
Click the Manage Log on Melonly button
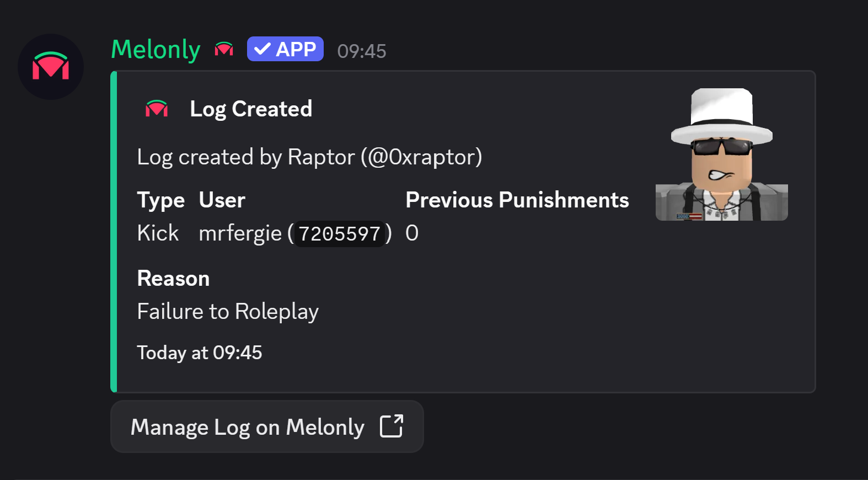pyautogui.click(x=267, y=426)
